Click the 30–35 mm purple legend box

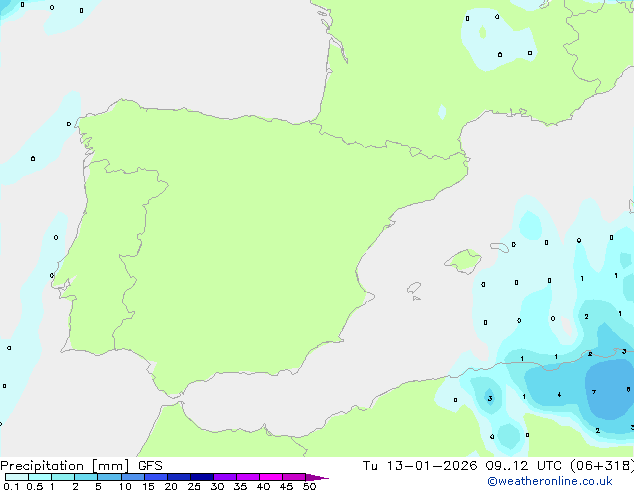coord(225,477)
